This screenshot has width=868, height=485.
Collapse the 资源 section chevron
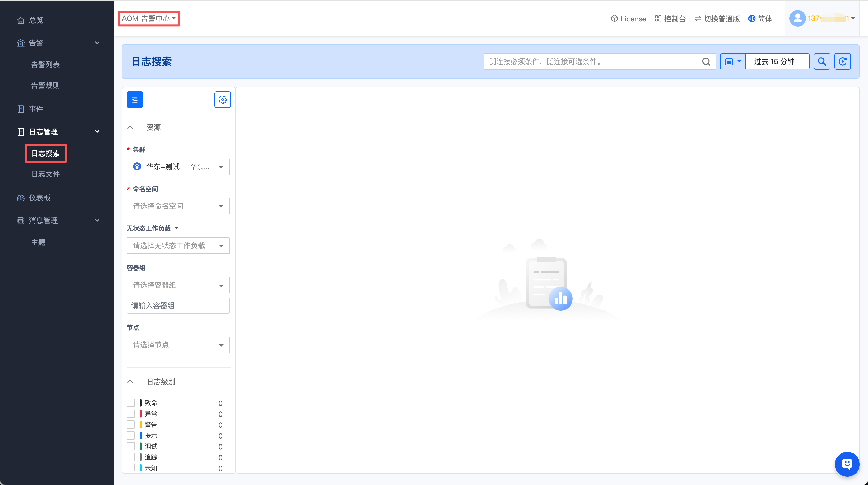[130, 127]
